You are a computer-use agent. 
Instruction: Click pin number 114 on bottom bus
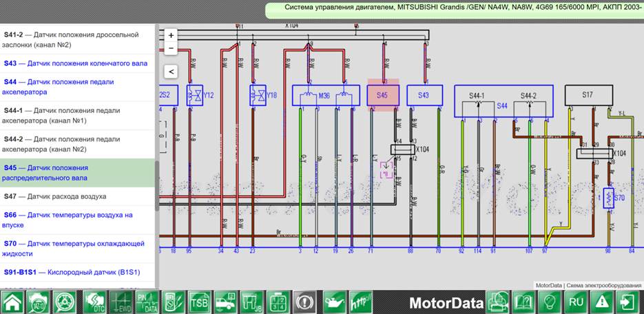pos(477,251)
